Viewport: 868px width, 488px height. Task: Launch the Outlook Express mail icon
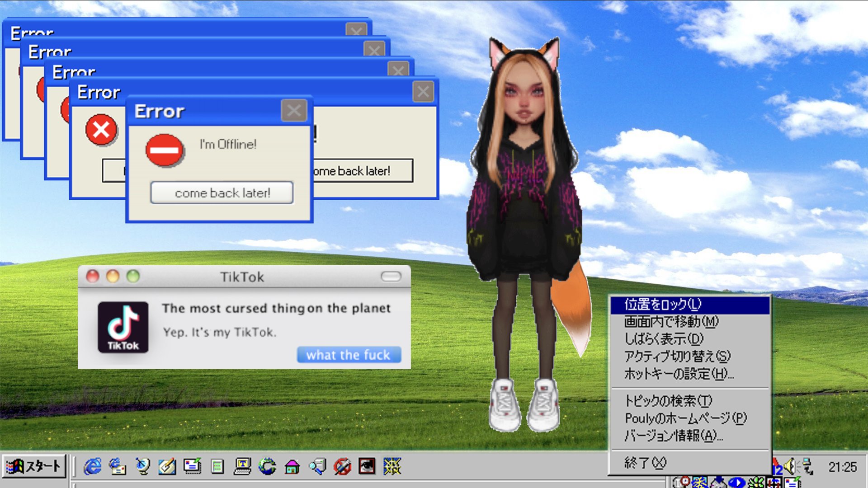coord(118,466)
